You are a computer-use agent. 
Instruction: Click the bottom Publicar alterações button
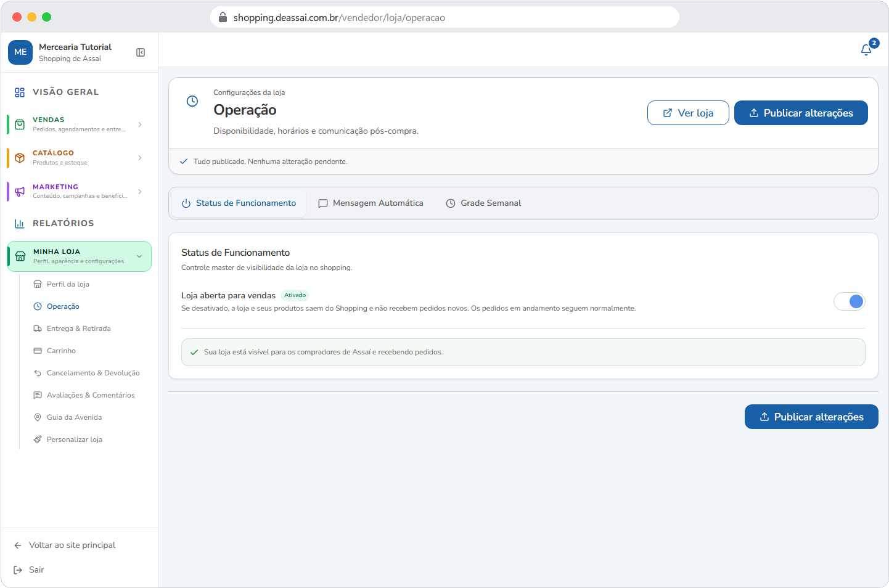[811, 417]
